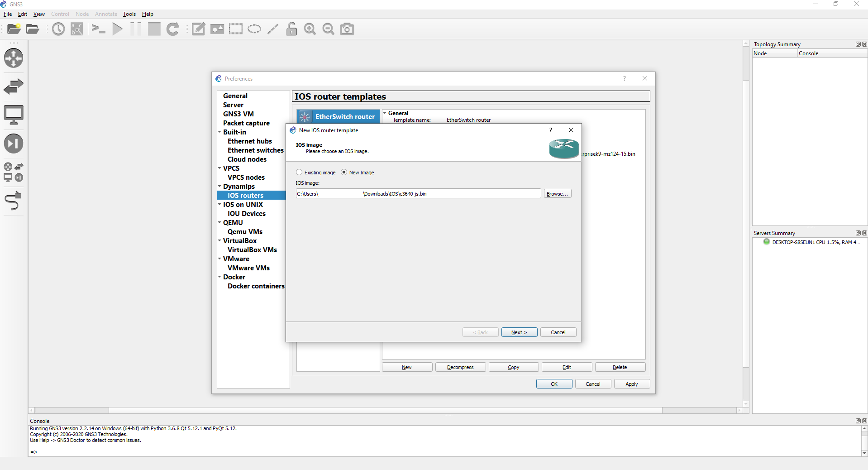Start all nodes with the play icon
The width and height of the screenshot is (868, 470).
click(117, 29)
